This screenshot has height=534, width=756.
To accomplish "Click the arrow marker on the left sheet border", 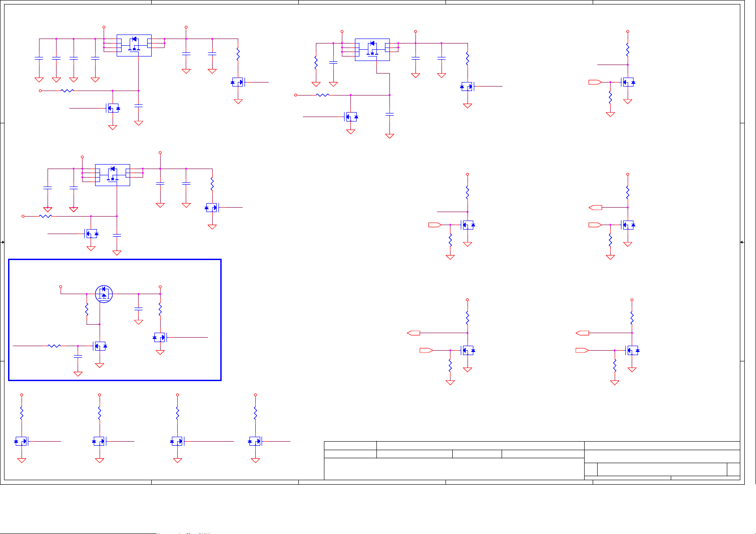I will pyautogui.click(x=3, y=242).
